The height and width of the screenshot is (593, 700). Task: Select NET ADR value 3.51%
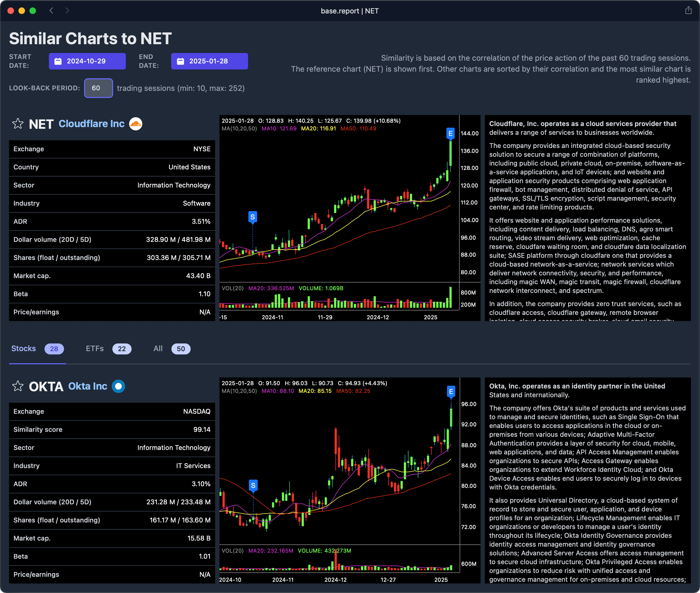click(x=201, y=222)
